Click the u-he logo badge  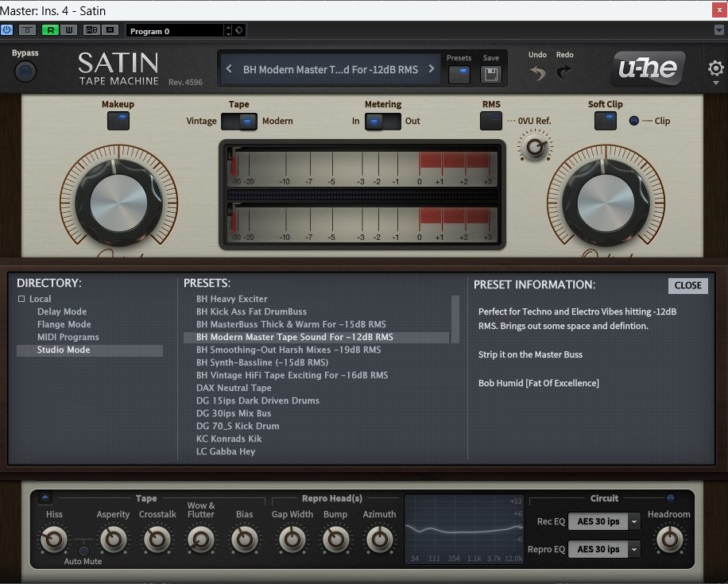click(649, 68)
